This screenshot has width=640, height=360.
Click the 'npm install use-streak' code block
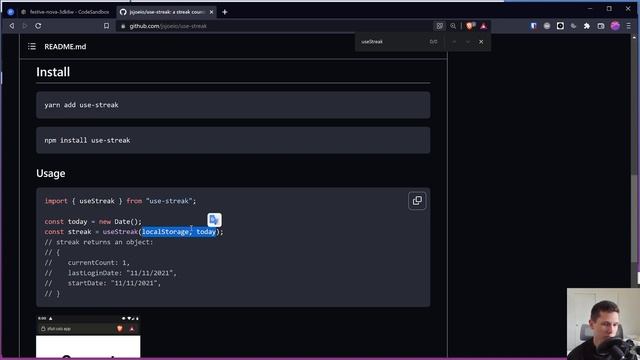point(233,140)
